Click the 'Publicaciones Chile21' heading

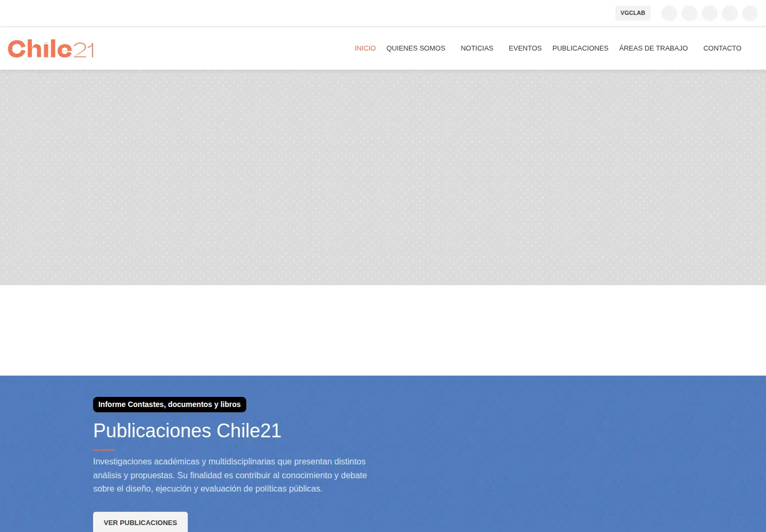click(x=187, y=430)
